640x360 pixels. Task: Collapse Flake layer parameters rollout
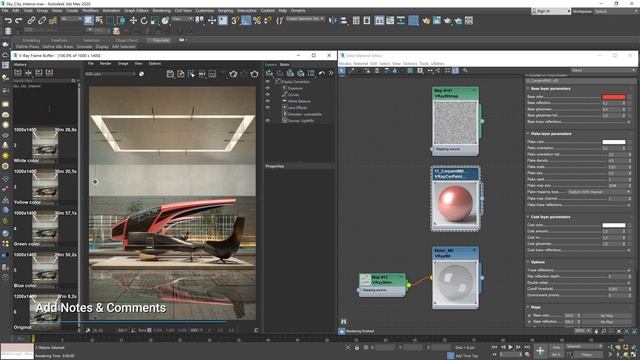click(x=551, y=134)
